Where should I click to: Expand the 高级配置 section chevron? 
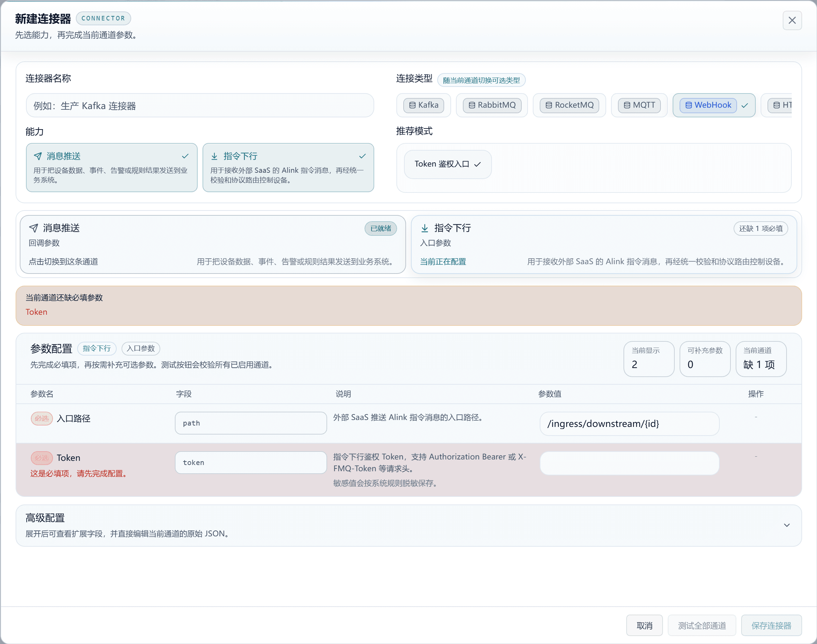pyautogui.click(x=787, y=525)
